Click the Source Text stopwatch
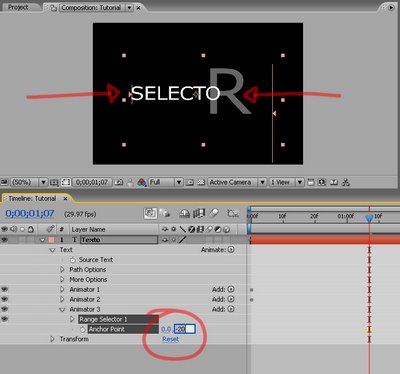This screenshot has width=400, height=374. tap(73, 260)
